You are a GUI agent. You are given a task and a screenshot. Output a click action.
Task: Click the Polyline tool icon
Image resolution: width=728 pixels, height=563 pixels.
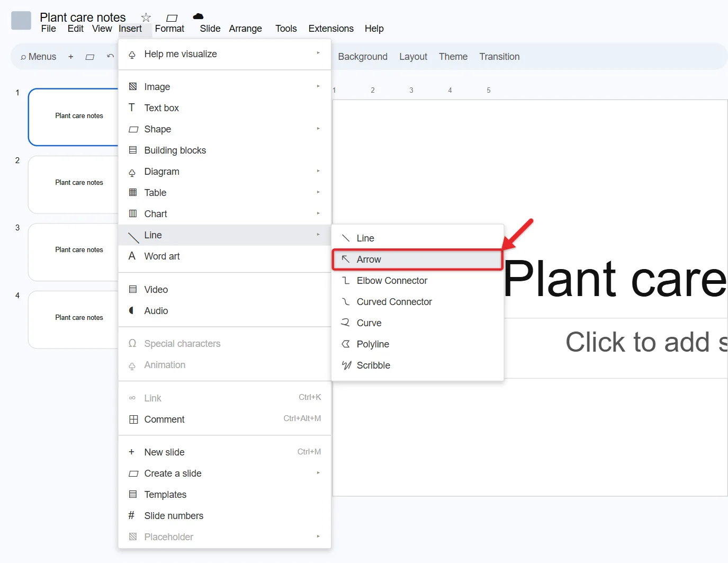tap(346, 344)
